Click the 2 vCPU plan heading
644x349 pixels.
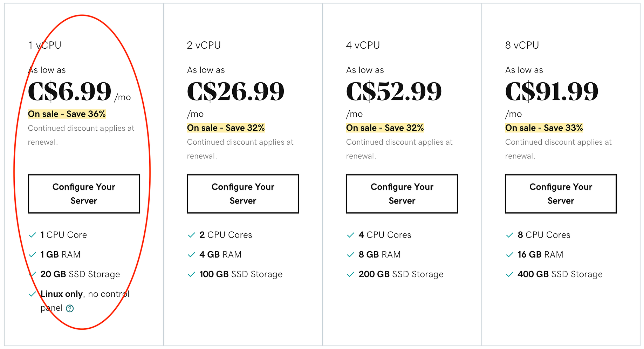pos(204,45)
